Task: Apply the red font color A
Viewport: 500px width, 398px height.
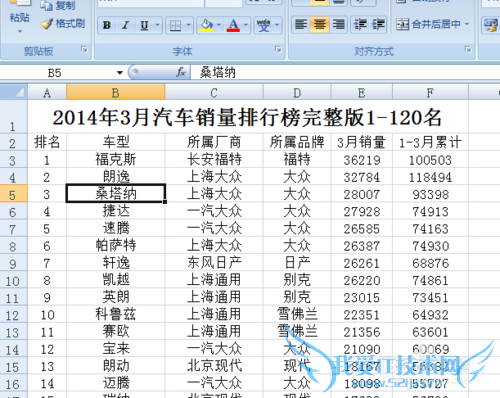Action: pos(233,25)
